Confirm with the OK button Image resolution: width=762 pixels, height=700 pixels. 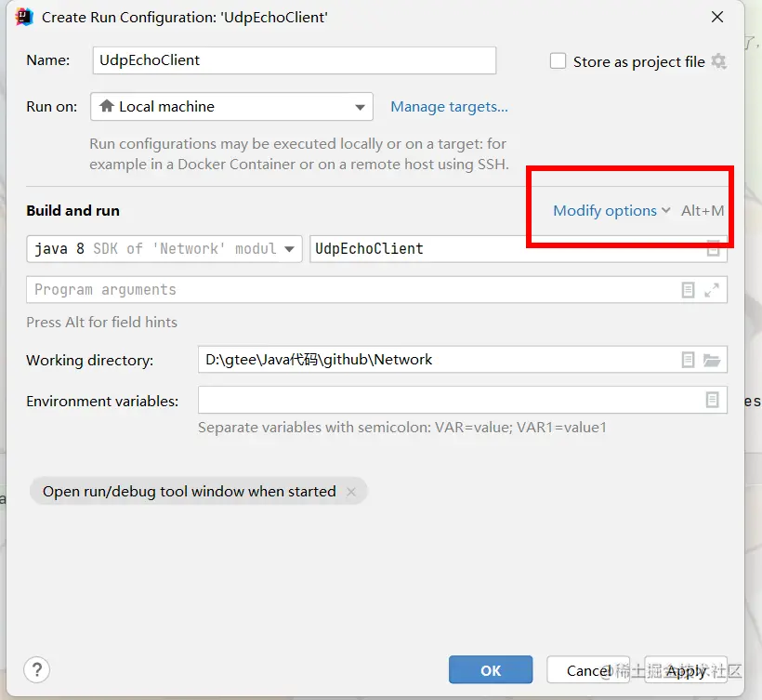point(491,670)
